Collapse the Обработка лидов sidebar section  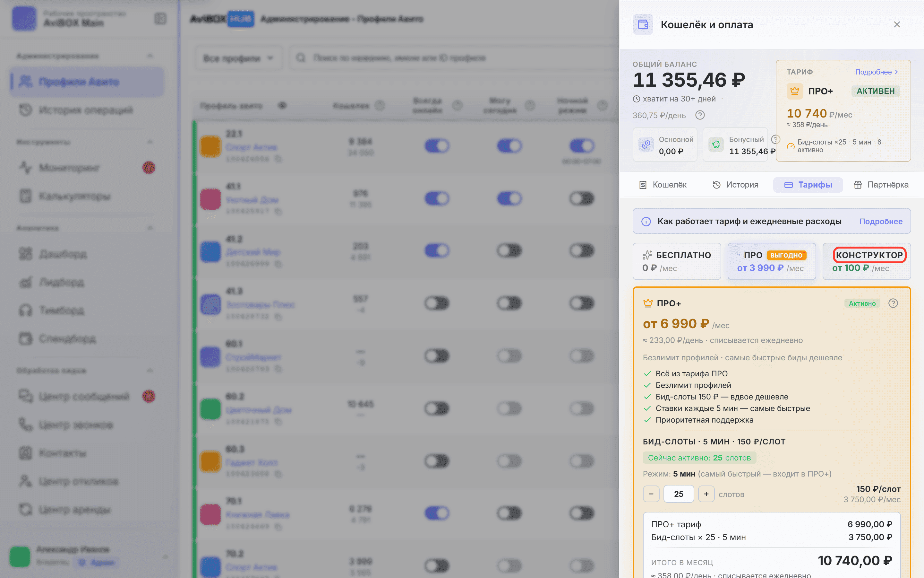click(150, 371)
